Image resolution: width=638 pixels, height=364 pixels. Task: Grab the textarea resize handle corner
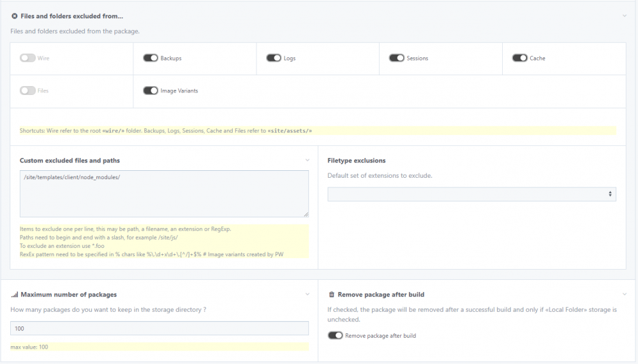(306, 214)
